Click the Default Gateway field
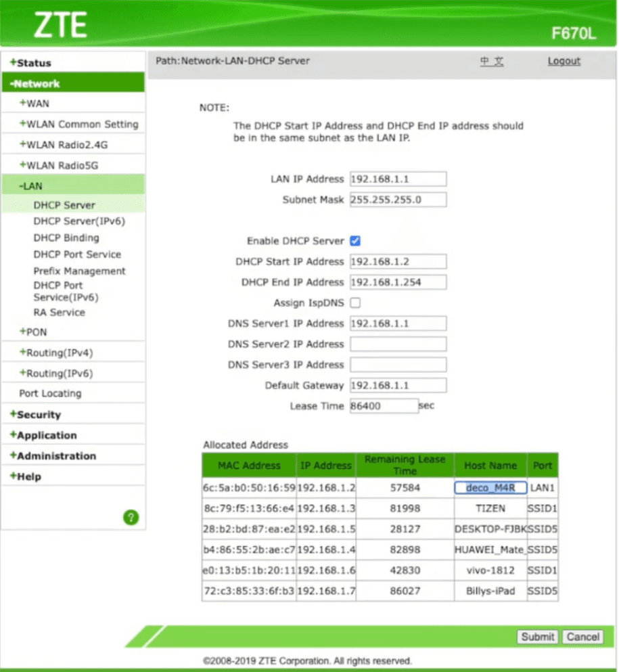619x672 pixels. pos(398,385)
